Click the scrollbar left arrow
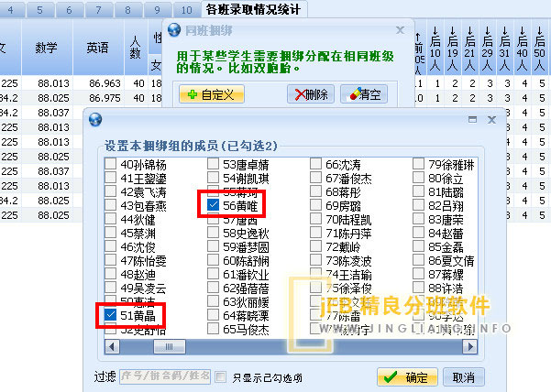551x392 pixels. tap(112, 347)
